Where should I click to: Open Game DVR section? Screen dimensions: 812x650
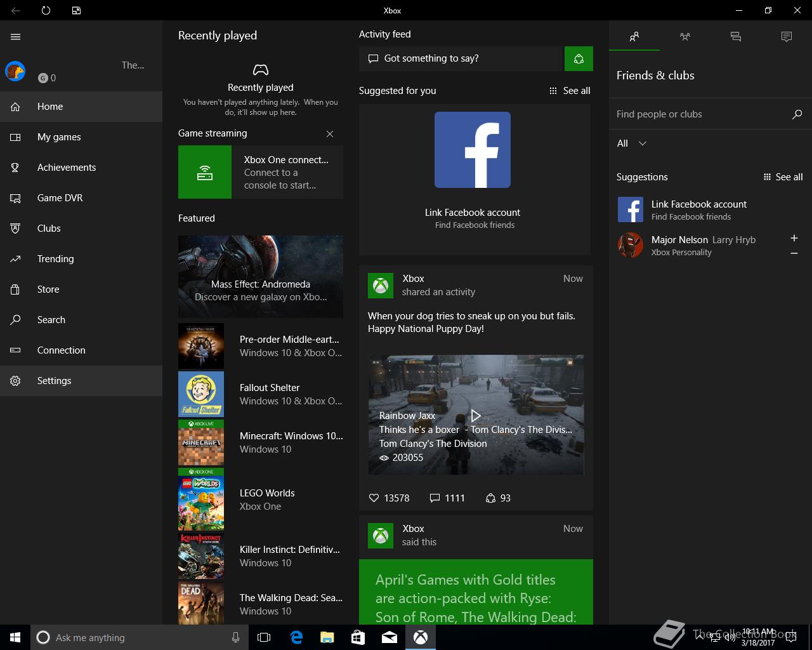(81, 198)
